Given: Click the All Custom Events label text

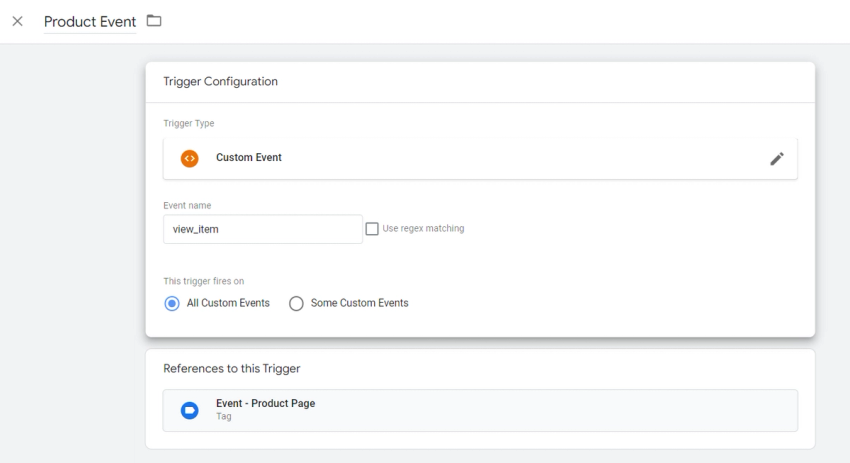Looking at the screenshot, I should point(228,303).
